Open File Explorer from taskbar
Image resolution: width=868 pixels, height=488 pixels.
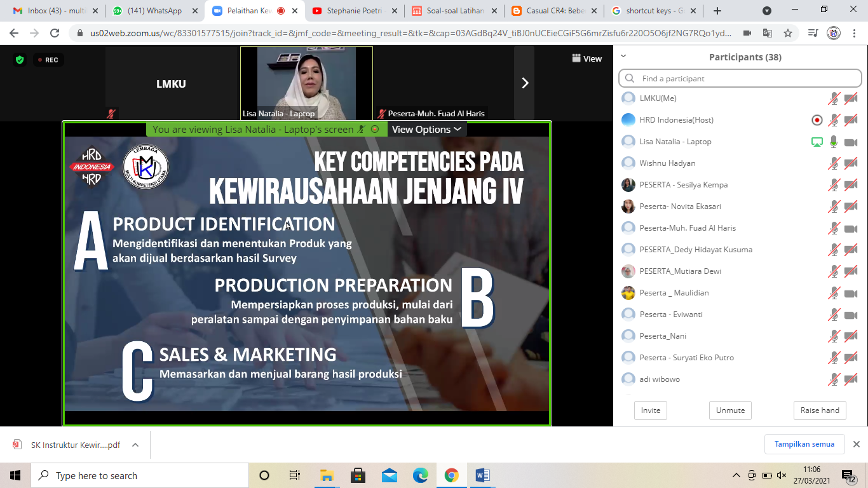tap(327, 475)
